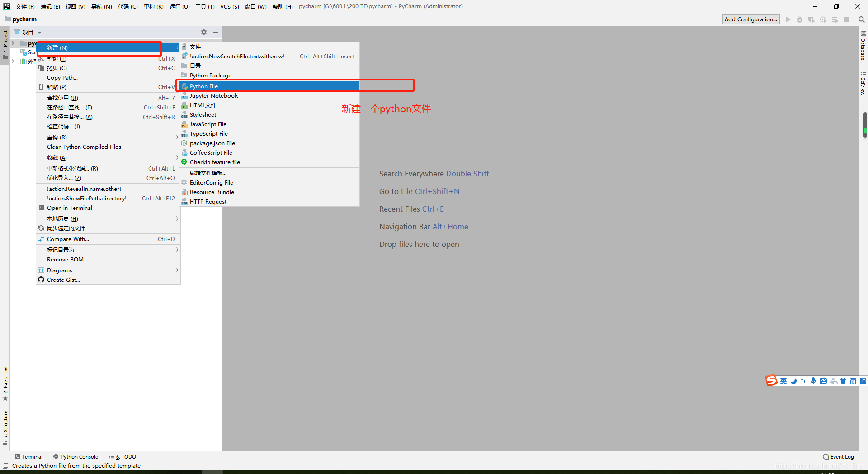The height and width of the screenshot is (474, 868).
Task: Click Sogou soft keyboard icon
Action: (x=823, y=381)
